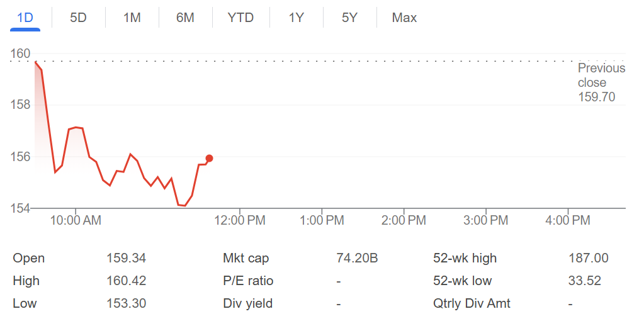
Task: Click the High value 160.42
Action: point(126,281)
